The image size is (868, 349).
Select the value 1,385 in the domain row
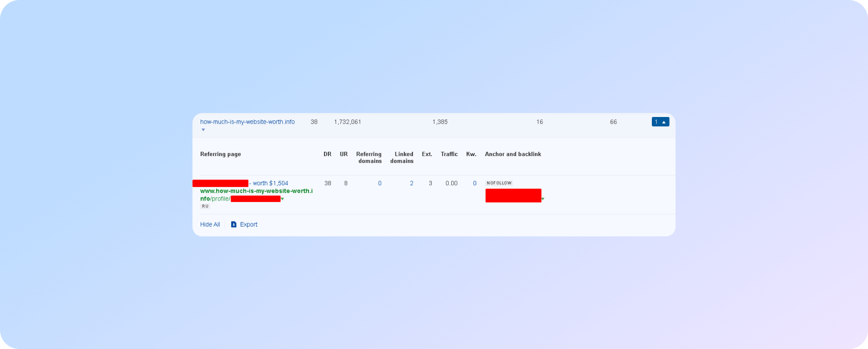[x=440, y=122]
